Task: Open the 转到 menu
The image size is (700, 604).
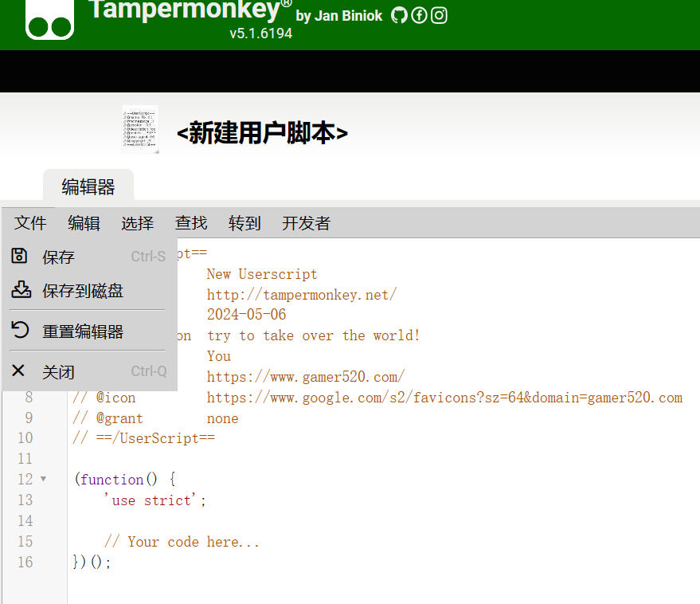Action: coord(244,223)
